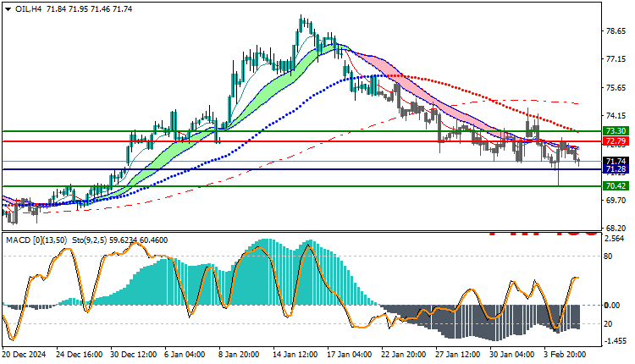
Task: Click the 74.15 price axis value
Action: pos(616,116)
